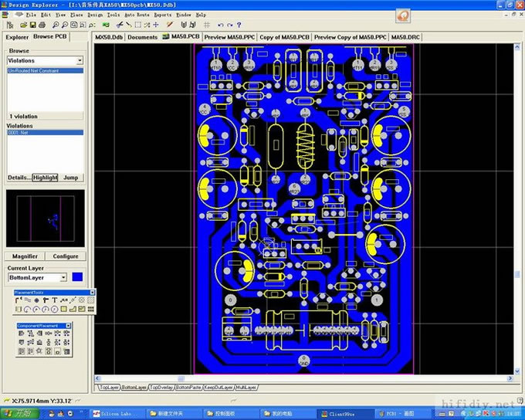The width and height of the screenshot is (525, 420).
Task: Select the place pad tool in PlacementTools
Action: point(37,300)
